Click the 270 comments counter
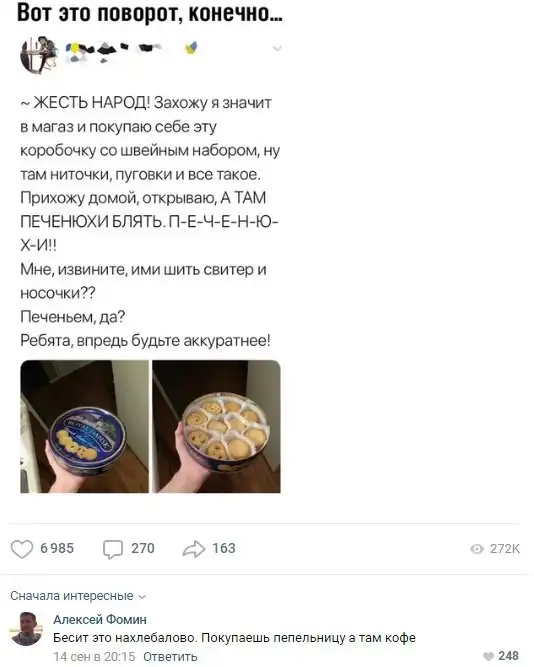Image resolution: width=534 pixels, height=667 pixels. 143,548
